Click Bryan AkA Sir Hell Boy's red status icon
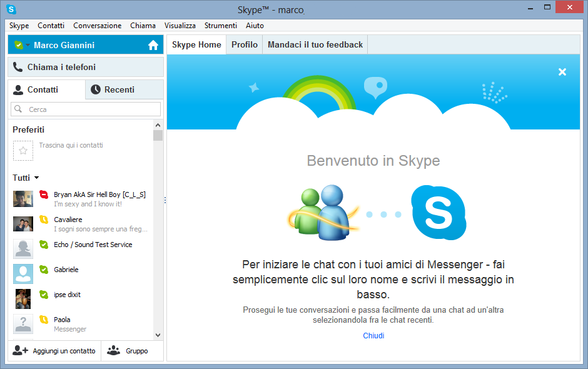The width and height of the screenshot is (588, 369). click(x=44, y=195)
